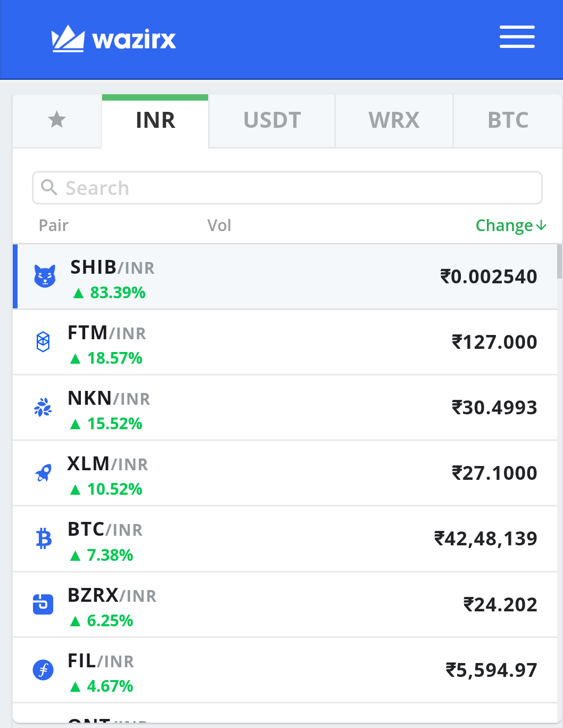The width and height of the screenshot is (563, 728).
Task: Click the SHIB coin icon
Action: tap(45, 276)
